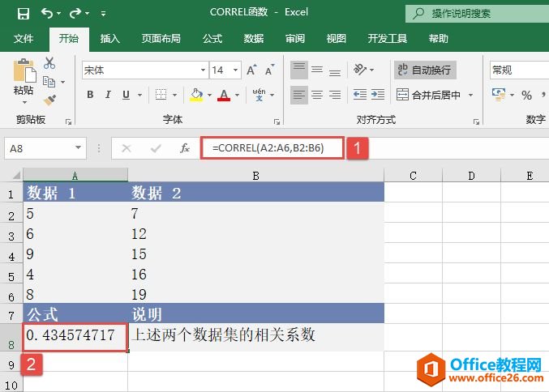Click the Increase Indent icon
The height and width of the screenshot is (392, 549).
click(378, 95)
